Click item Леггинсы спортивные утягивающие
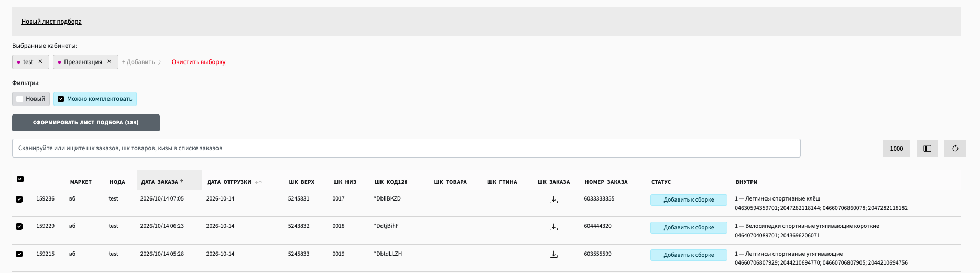Viewport: 980px width, 273px height. [794, 254]
